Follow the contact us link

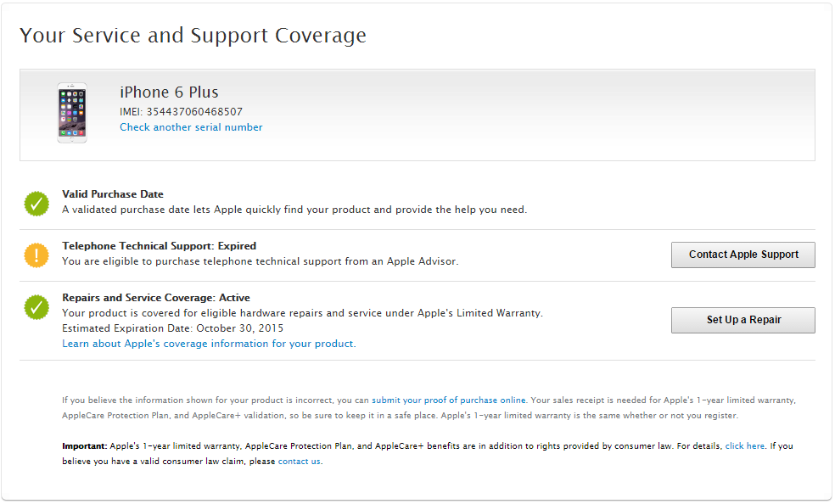point(300,462)
